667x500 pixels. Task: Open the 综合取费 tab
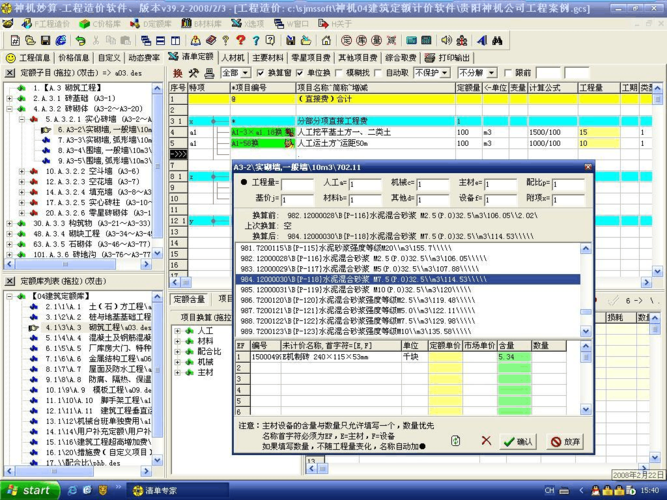click(400, 58)
